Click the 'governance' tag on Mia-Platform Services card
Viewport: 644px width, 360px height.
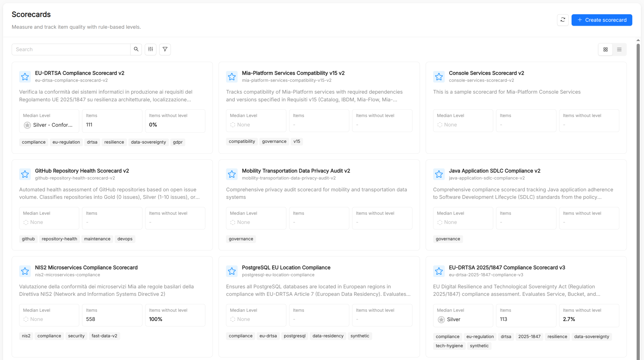(274, 141)
